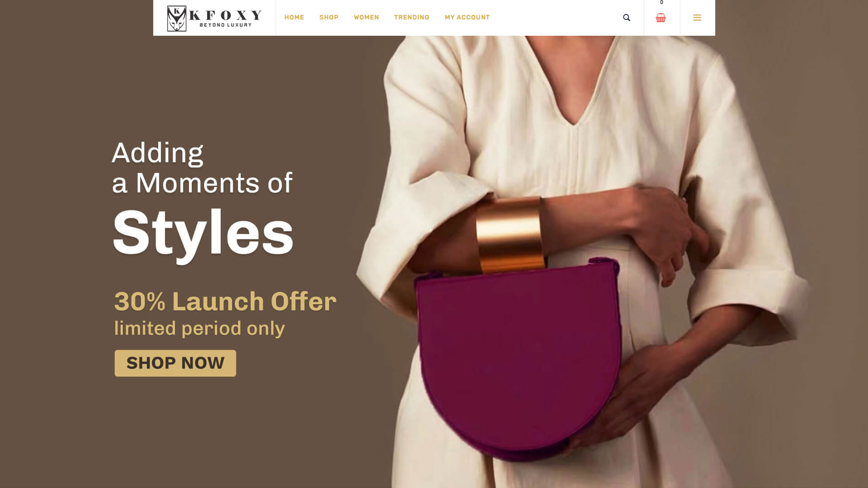
Task: Click the cart item count badge
Action: click(x=661, y=3)
